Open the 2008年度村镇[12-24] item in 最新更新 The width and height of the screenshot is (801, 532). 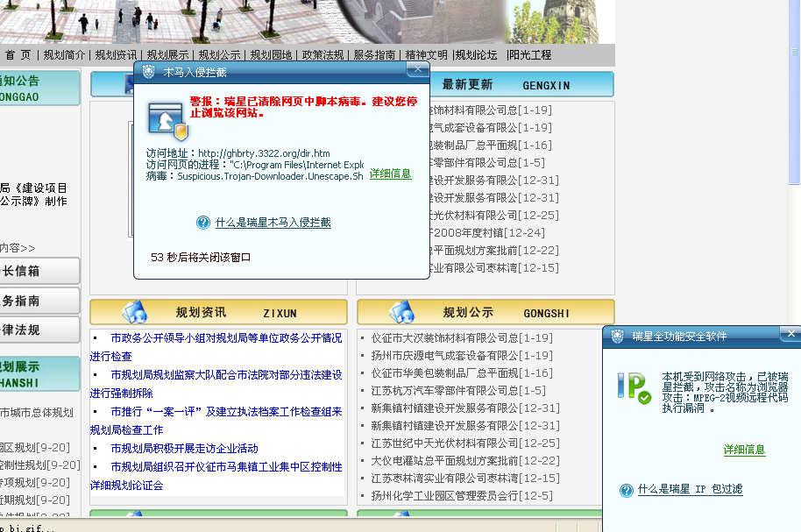pyautogui.click(x=487, y=232)
